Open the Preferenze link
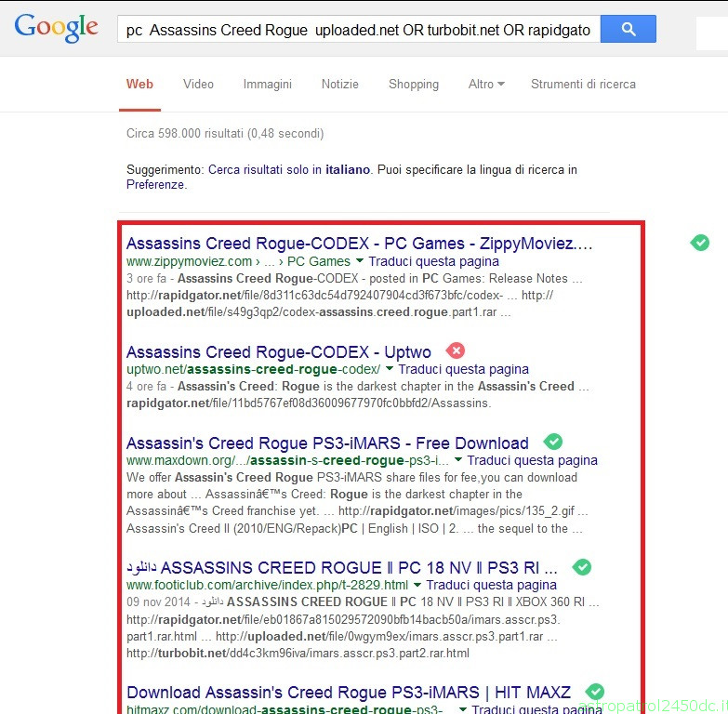The width and height of the screenshot is (728, 714). [x=155, y=185]
